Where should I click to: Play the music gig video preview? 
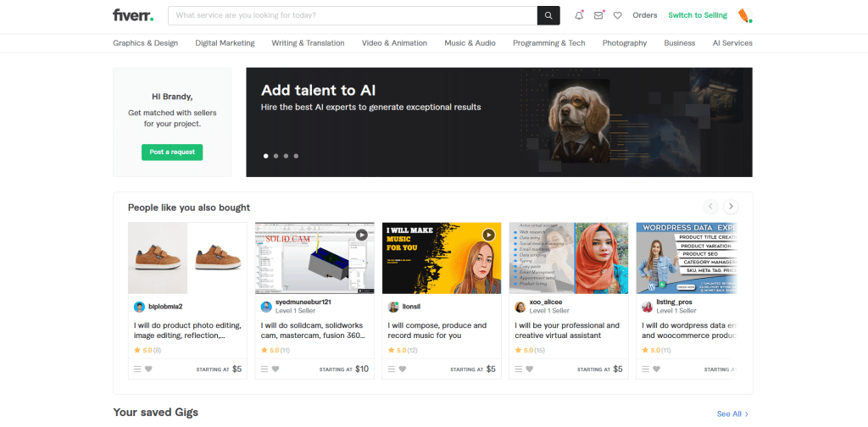point(488,235)
